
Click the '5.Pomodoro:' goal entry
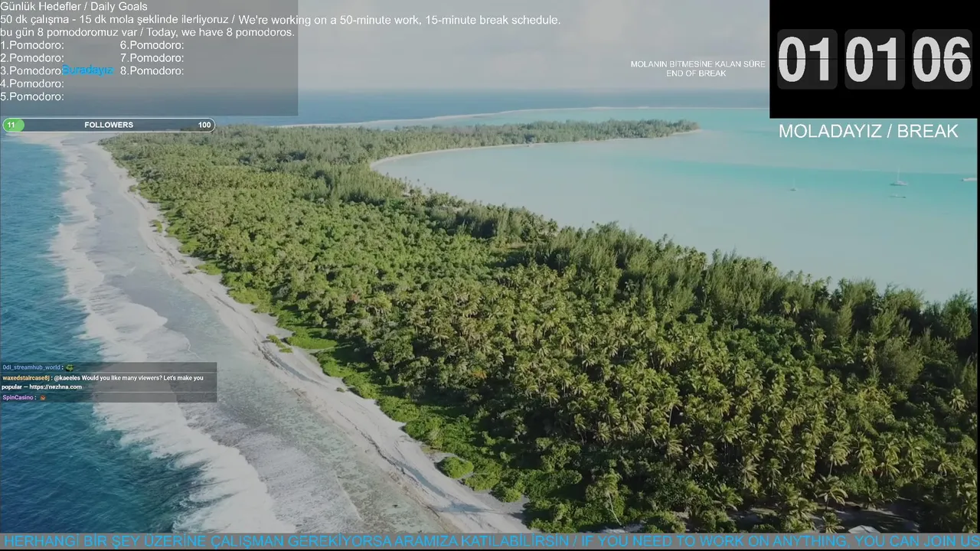click(x=32, y=96)
